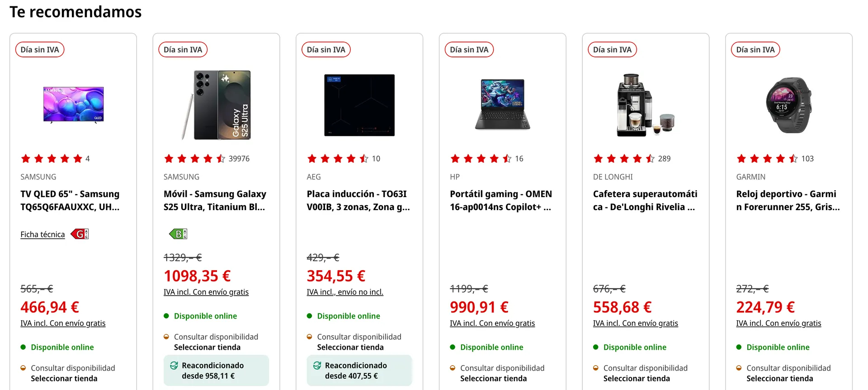Click the energy label G icon
The height and width of the screenshot is (390, 868).
[x=80, y=234]
